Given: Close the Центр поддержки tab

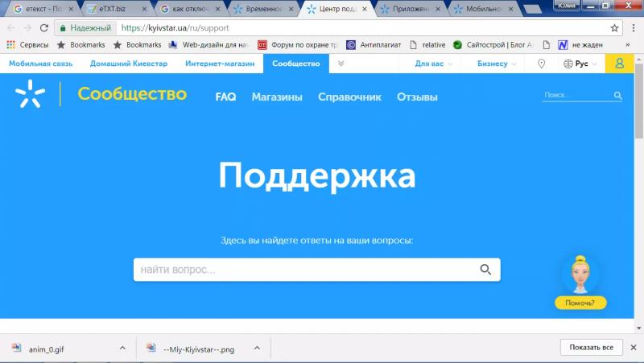Looking at the screenshot, I should (x=365, y=9).
